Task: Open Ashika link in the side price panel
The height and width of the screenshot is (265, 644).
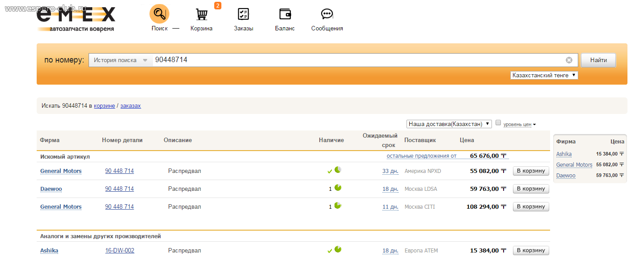Action: click(x=564, y=154)
